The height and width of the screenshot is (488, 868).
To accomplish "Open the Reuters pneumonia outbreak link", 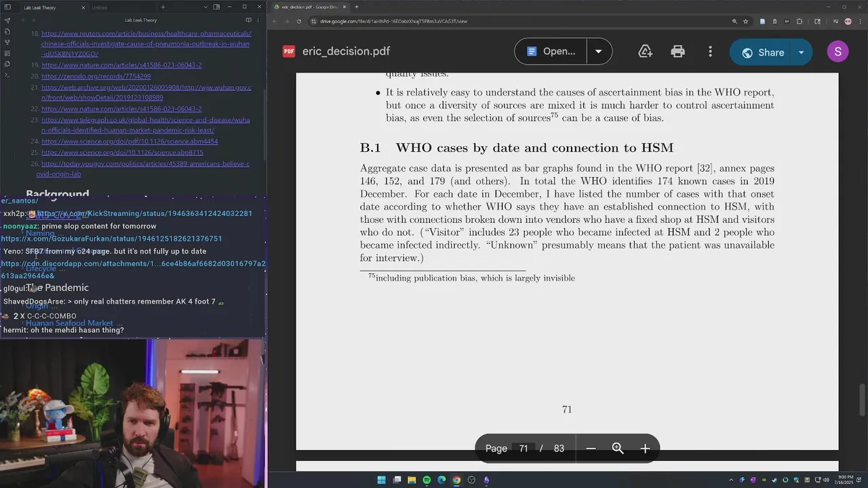I will pos(146,43).
